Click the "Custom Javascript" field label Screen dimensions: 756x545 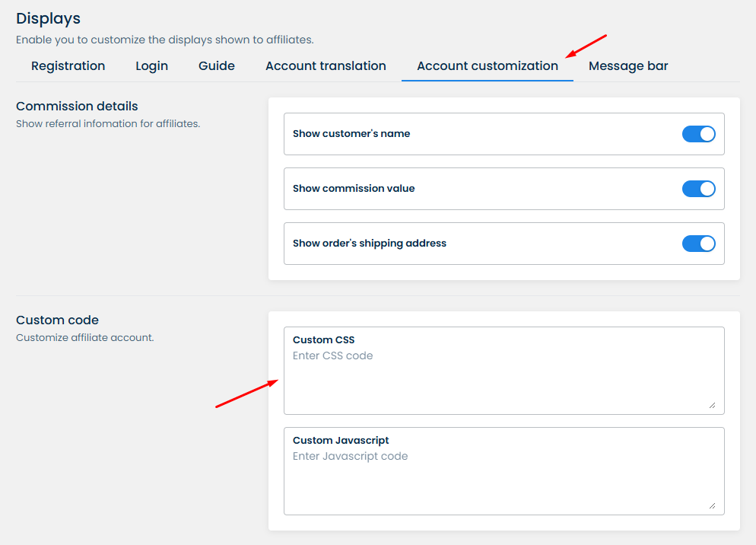pos(341,441)
